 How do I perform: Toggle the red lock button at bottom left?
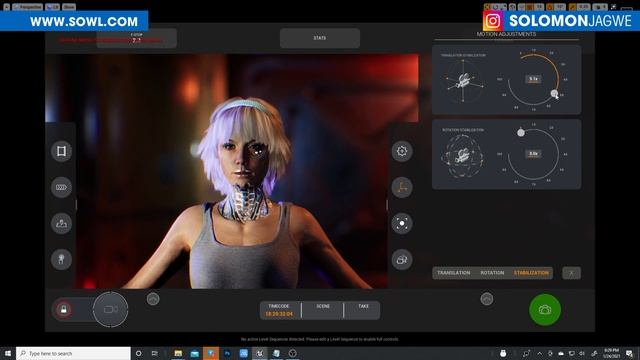coord(64,309)
